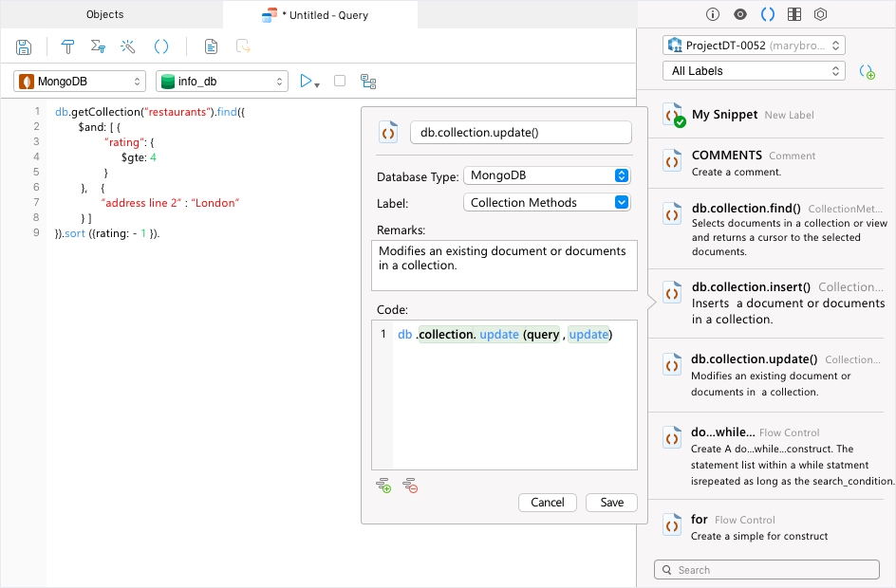Select the Untitled - Query tab
896x588 pixels.
tap(321, 15)
